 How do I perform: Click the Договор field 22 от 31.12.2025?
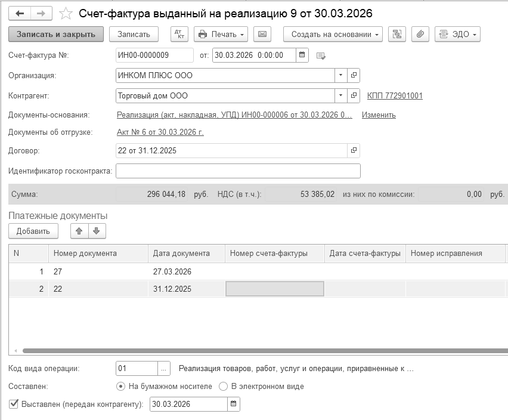(232, 150)
